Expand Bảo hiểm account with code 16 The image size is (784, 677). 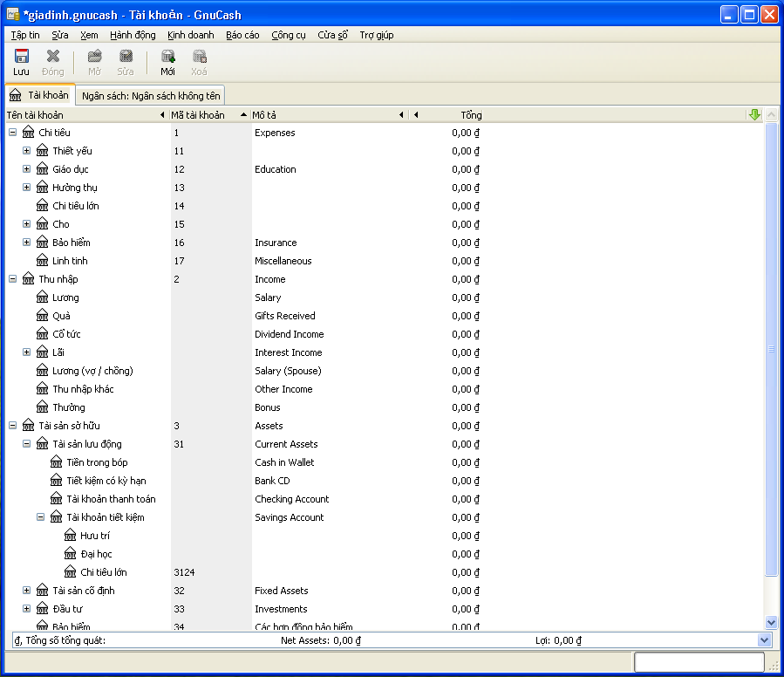27,243
